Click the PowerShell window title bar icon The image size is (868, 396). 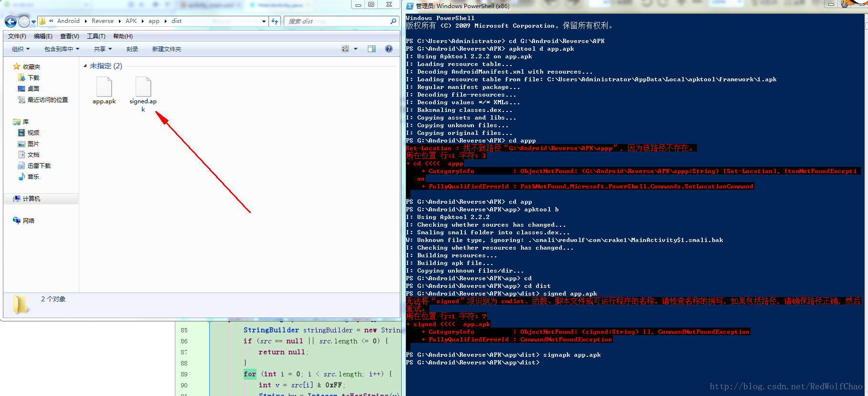pos(410,6)
